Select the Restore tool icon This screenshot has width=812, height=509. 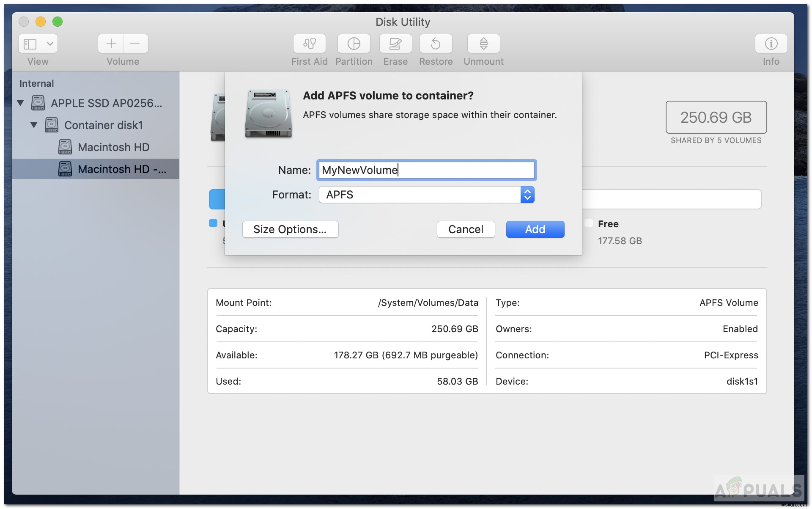[x=437, y=44]
